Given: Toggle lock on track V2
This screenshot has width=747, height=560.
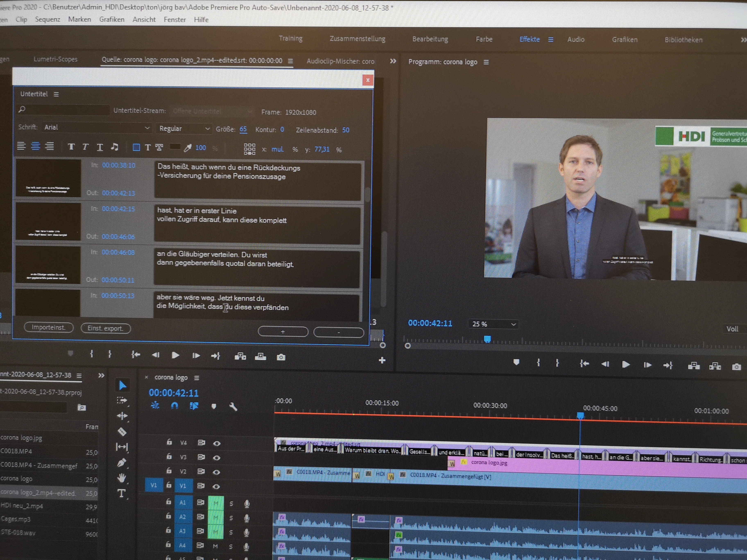Looking at the screenshot, I should 169,471.
